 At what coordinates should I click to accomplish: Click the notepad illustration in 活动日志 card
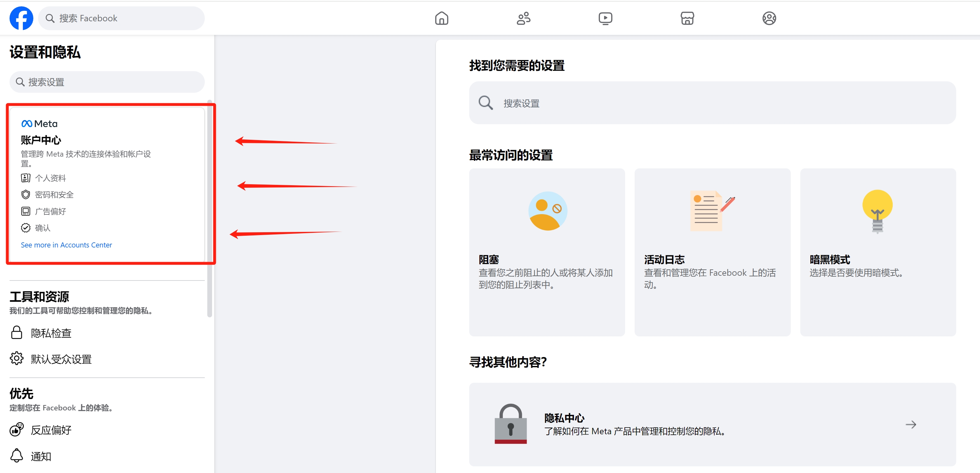point(712,211)
